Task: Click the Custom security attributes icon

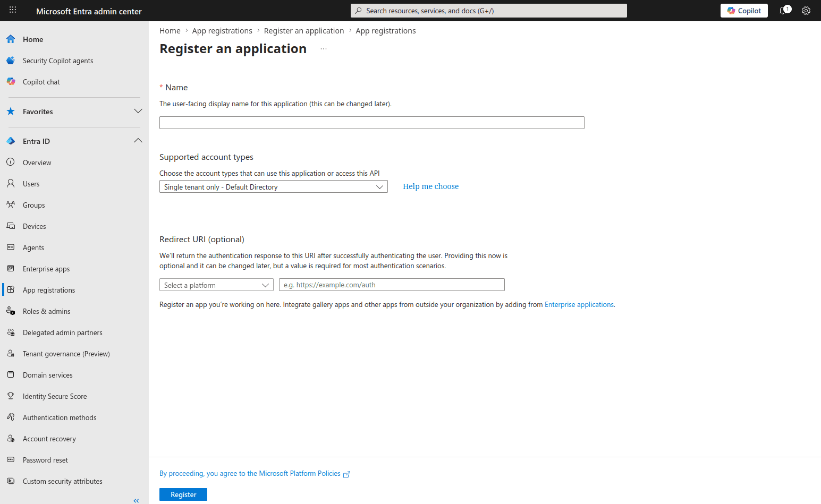Action: click(x=11, y=481)
